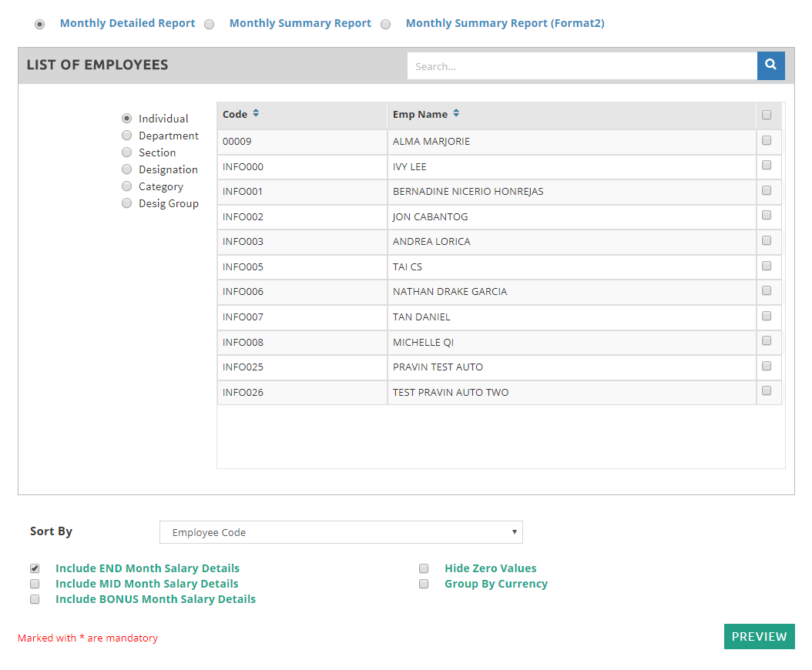Check the Group By Currency option
812x670 pixels.
click(x=424, y=584)
